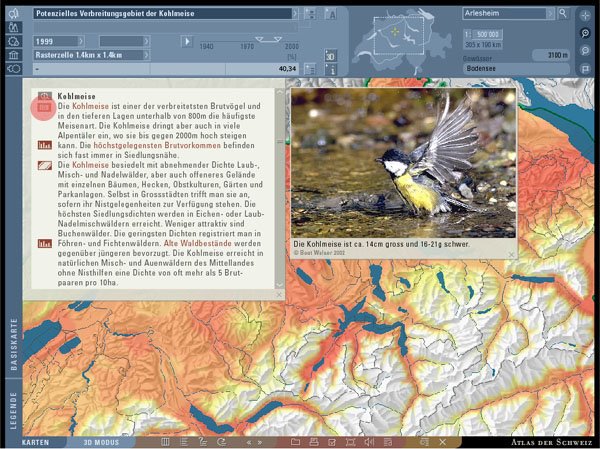This screenshot has height=449, width=600.
Task: Open the Arlesheim place dropdown arrow
Action: 550,13
